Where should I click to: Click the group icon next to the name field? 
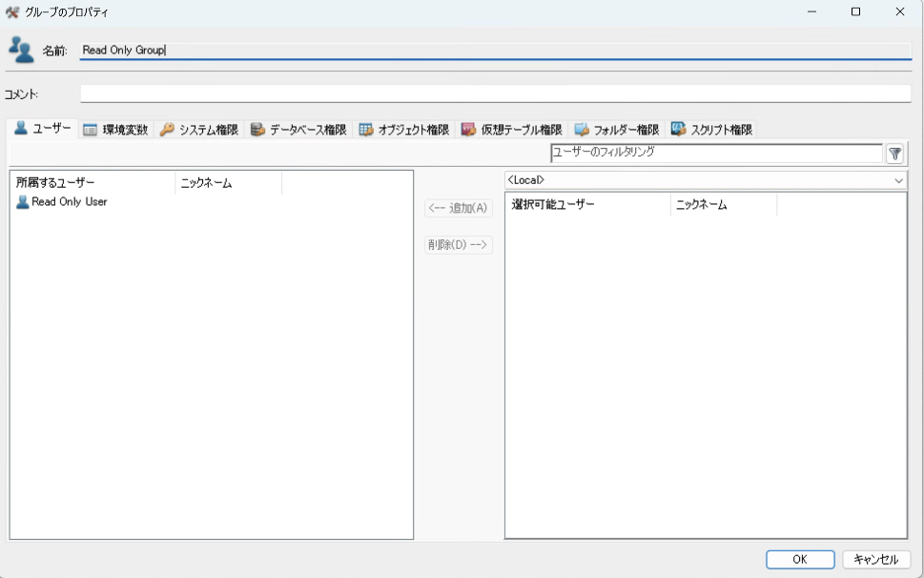click(x=21, y=50)
